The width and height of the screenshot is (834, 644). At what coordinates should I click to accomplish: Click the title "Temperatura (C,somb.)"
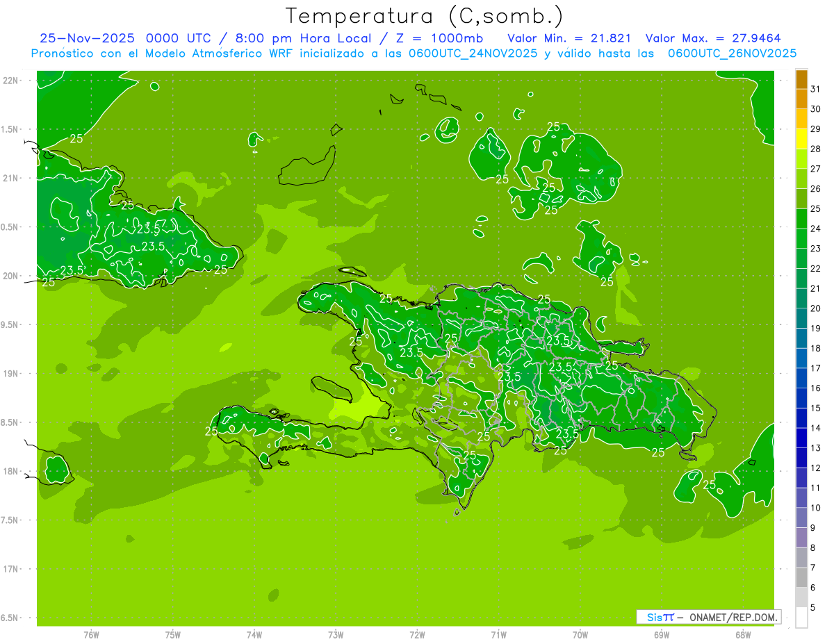[425, 16]
